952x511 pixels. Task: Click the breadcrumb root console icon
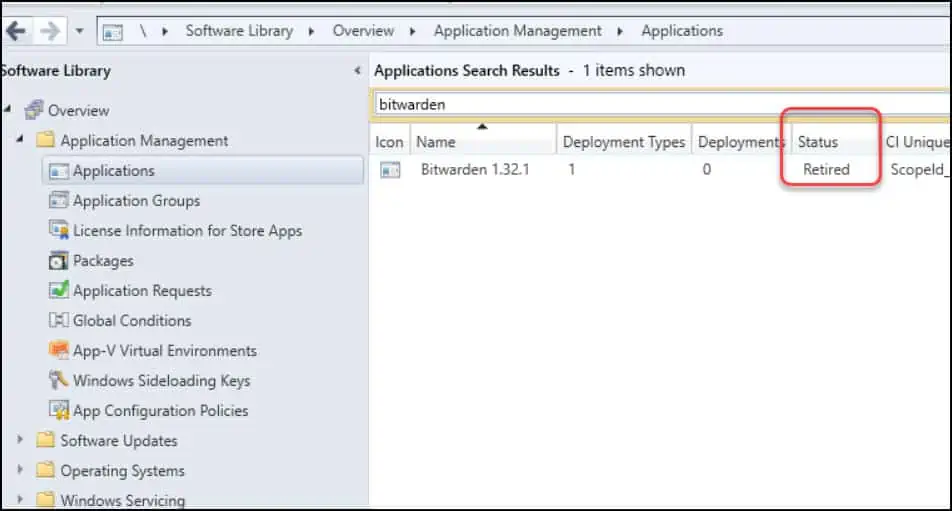(113, 32)
